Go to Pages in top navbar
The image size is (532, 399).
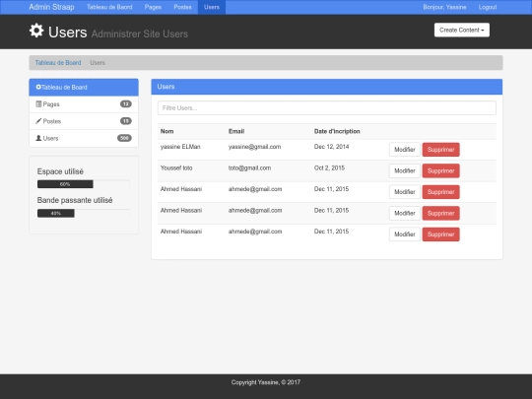point(153,7)
